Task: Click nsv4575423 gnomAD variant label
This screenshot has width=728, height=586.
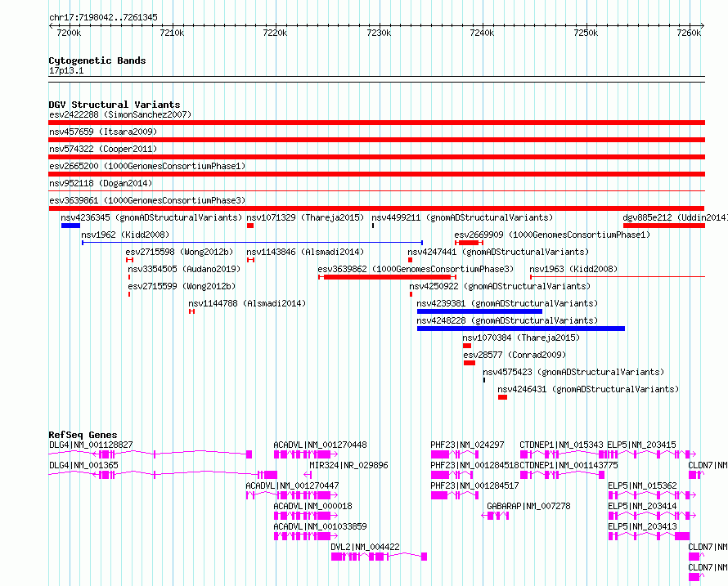Action: [x=573, y=372]
